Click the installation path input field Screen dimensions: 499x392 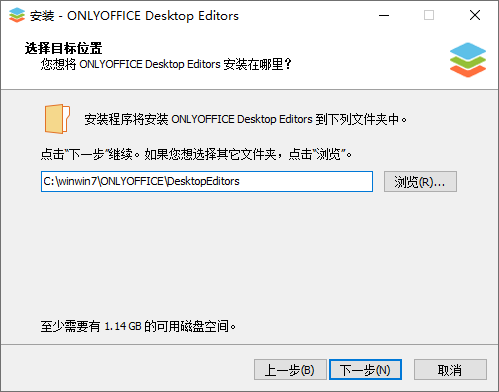[x=207, y=182]
